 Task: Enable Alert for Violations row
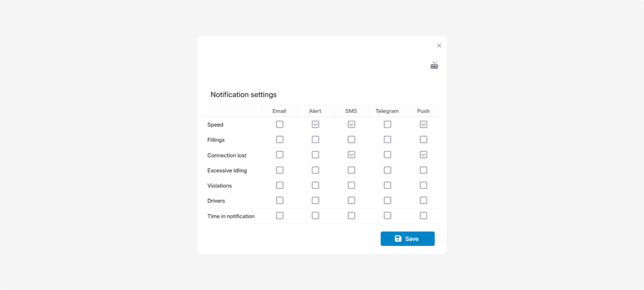point(316,185)
